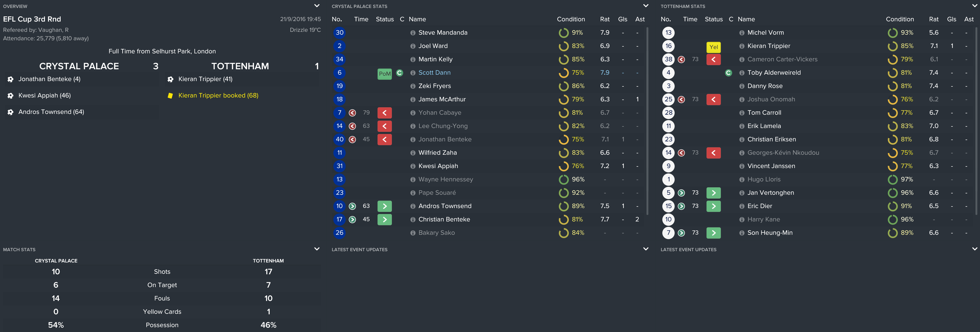Sort Crystal Palace table by Condition column
Image resolution: width=980 pixels, height=332 pixels.
click(x=571, y=19)
